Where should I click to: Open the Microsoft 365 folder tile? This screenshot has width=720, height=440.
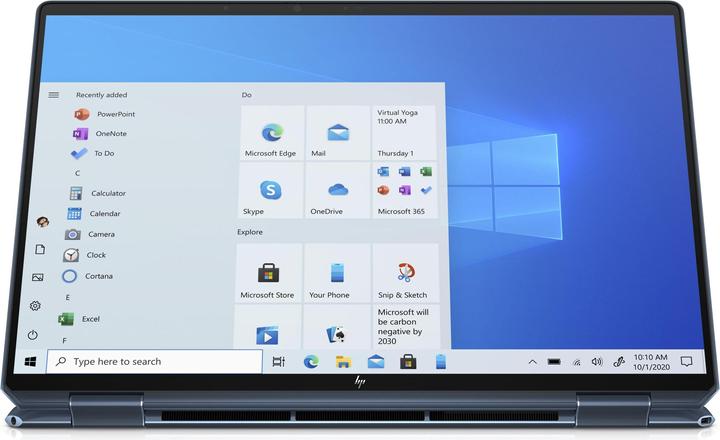(x=405, y=190)
